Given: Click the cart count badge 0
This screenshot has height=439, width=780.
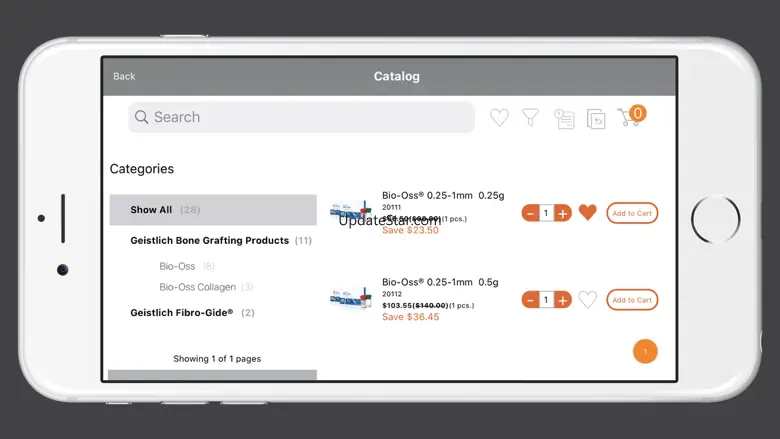Looking at the screenshot, I should [637, 113].
